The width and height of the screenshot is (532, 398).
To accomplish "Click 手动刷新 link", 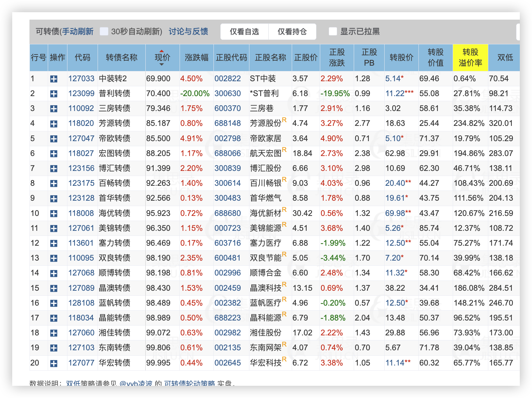I will click(x=78, y=31).
